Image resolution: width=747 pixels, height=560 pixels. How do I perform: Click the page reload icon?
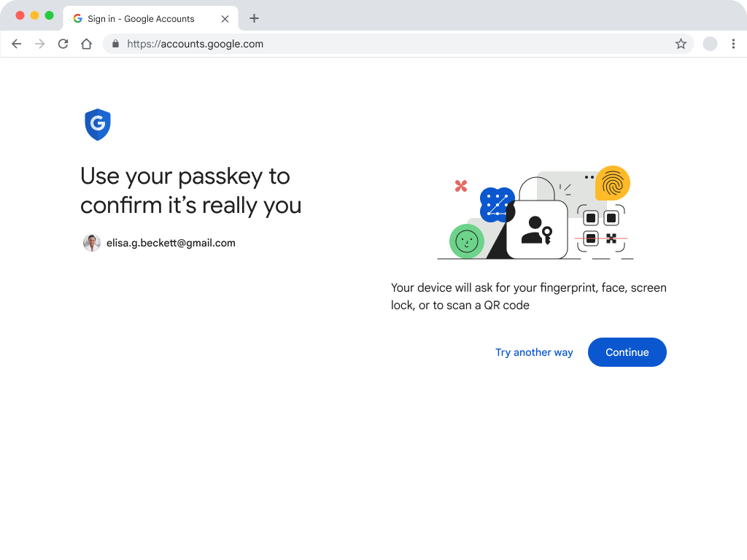[63, 44]
